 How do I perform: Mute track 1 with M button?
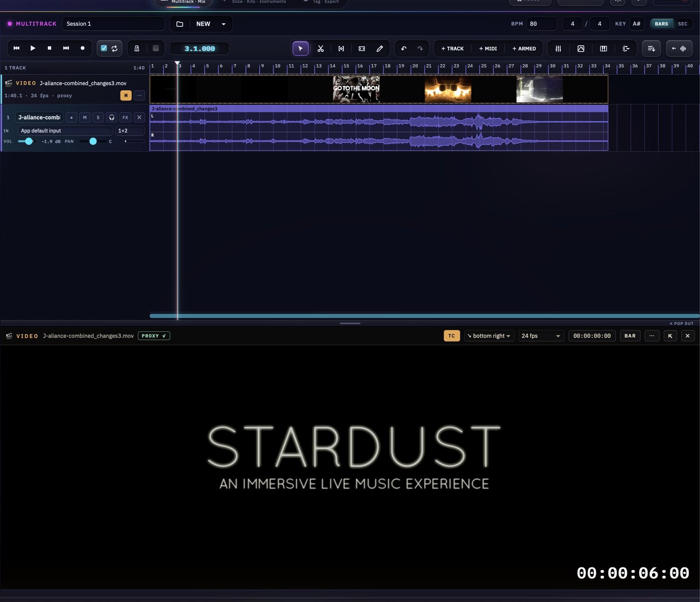pyautogui.click(x=85, y=117)
